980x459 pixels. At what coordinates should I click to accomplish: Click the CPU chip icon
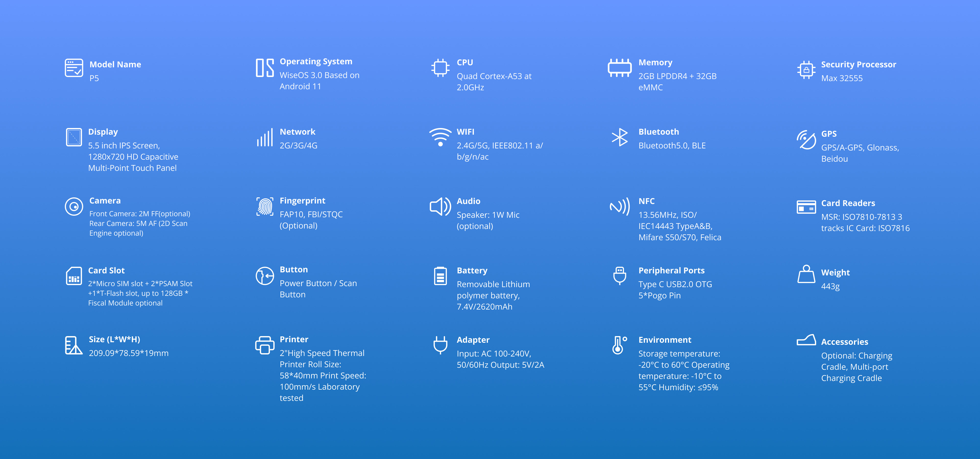click(440, 68)
